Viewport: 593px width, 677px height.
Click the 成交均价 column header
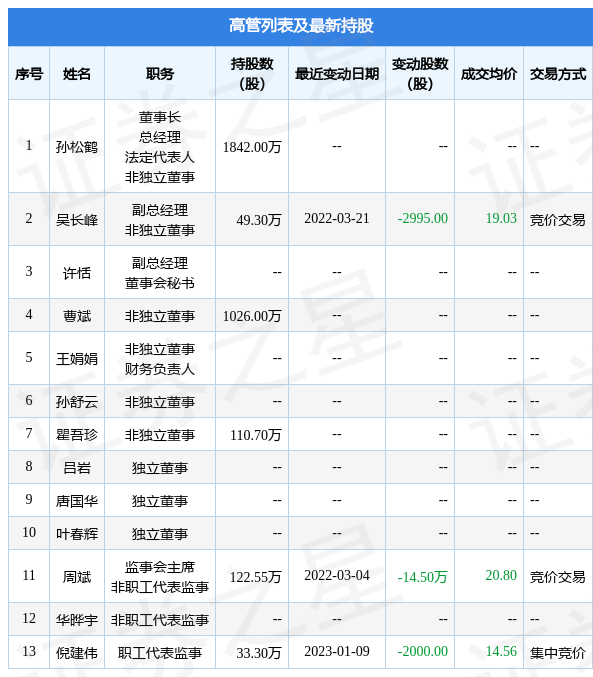pyautogui.click(x=489, y=74)
